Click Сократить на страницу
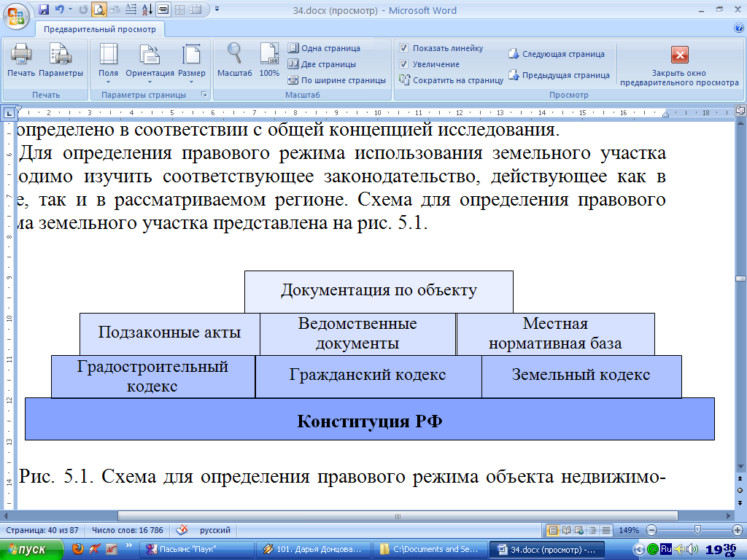 [451, 80]
